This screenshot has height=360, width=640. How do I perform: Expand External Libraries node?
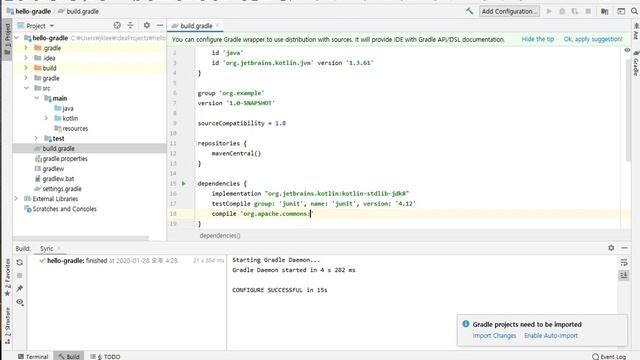coord(16,199)
